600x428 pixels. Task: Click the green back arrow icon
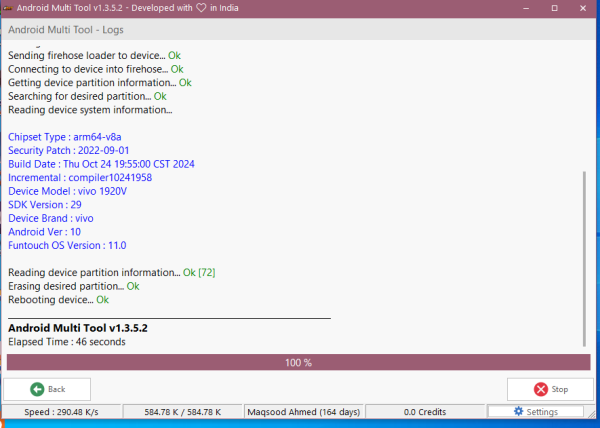(37, 389)
